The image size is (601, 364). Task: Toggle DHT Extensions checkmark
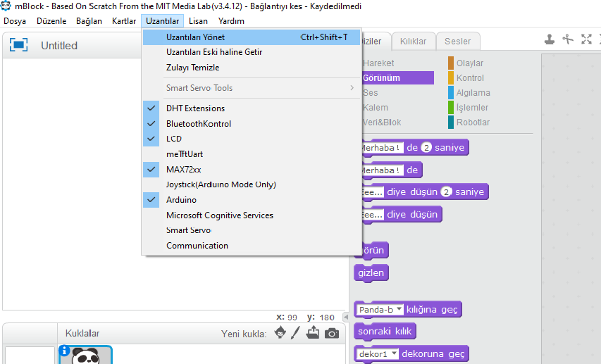tap(151, 108)
